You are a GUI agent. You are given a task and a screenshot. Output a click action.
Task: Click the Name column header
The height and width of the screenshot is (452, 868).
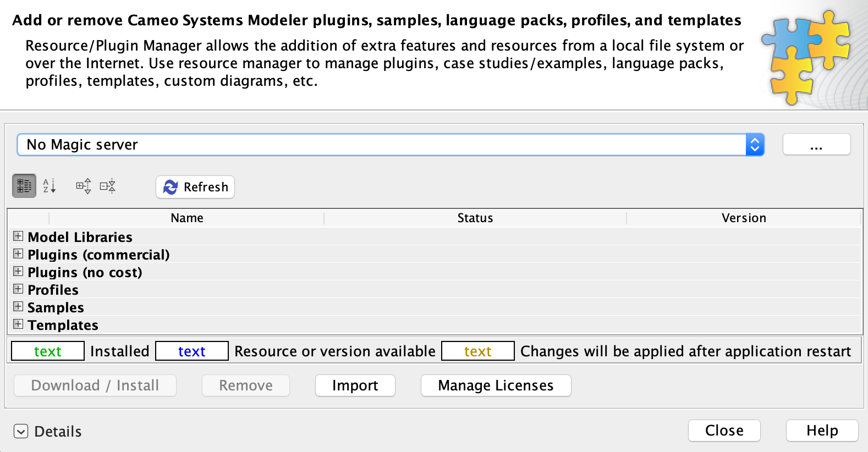click(x=187, y=218)
